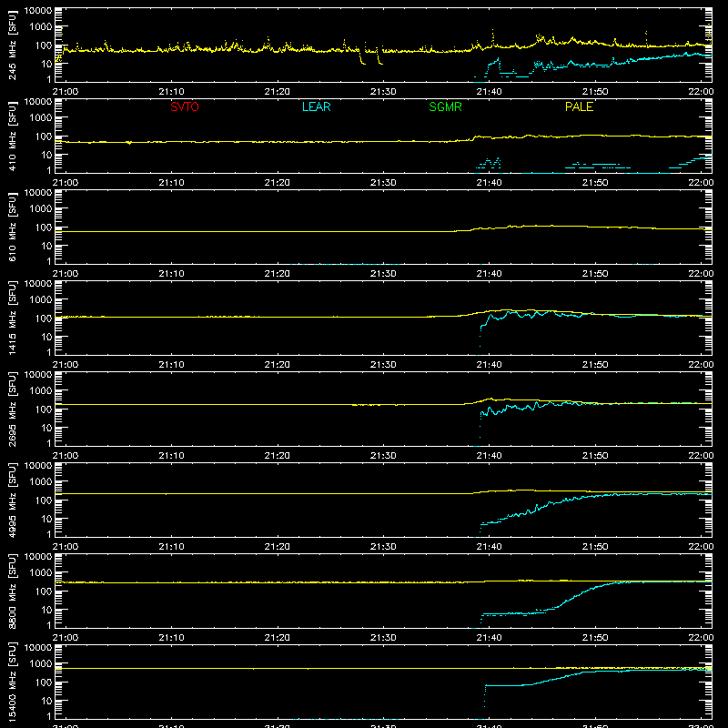Click 21:00 time label under 245 MHz panel
728x728 pixels.
click(65, 92)
